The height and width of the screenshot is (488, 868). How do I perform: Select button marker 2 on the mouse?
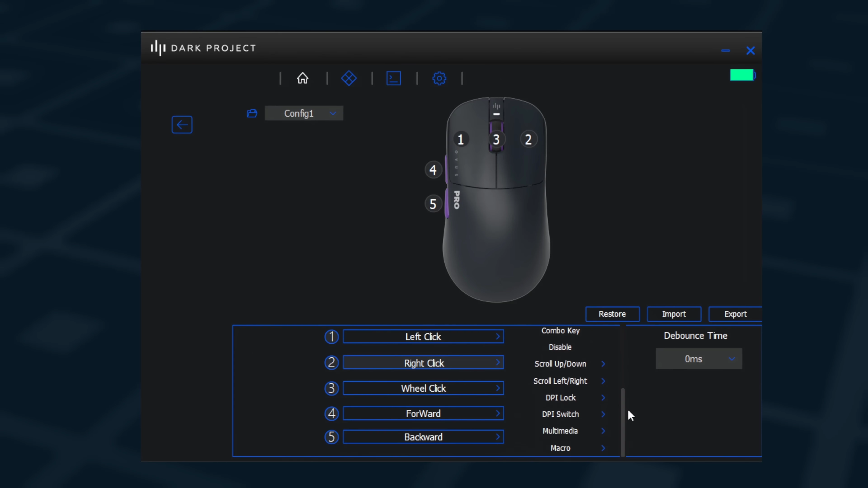pyautogui.click(x=528, y=139)
